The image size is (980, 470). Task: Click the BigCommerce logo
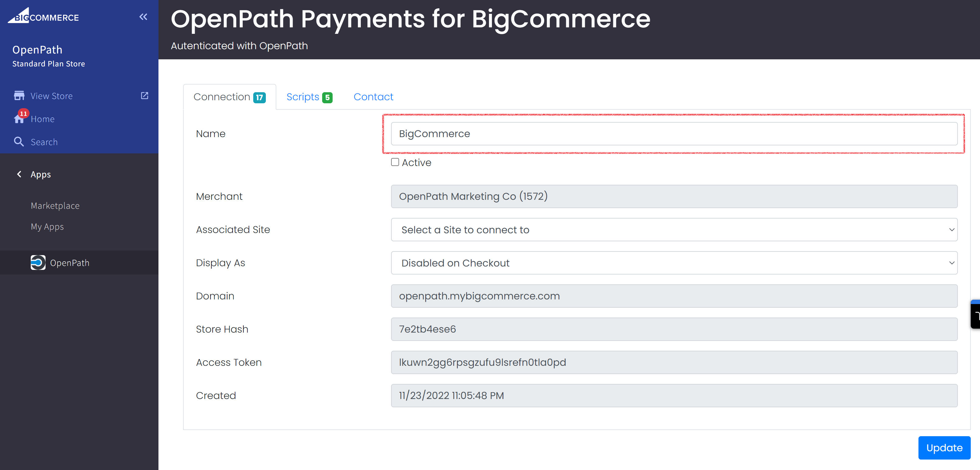pyautogui.click(x=43, y=16)
